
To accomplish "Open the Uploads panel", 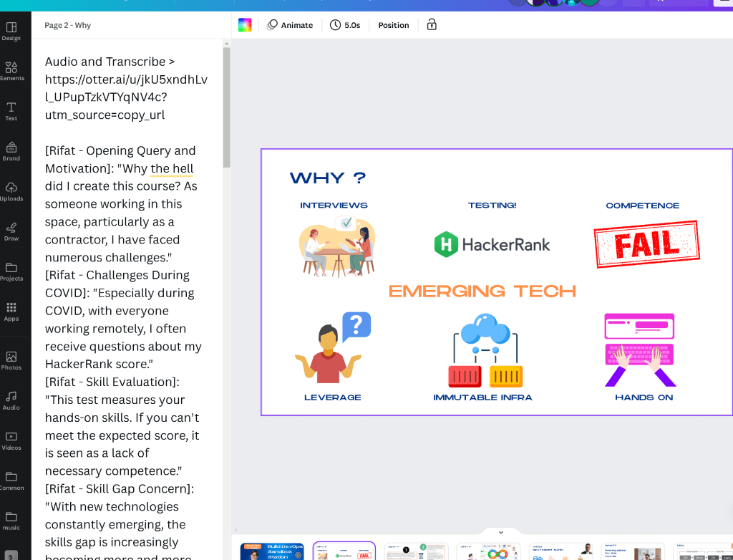I will click(x=11, y=192).
